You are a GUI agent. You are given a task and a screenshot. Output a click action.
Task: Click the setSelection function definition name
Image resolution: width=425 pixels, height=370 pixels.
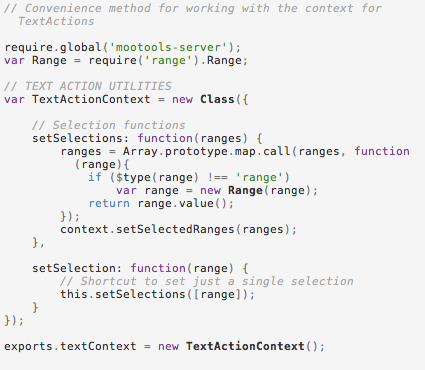(74, 268)
